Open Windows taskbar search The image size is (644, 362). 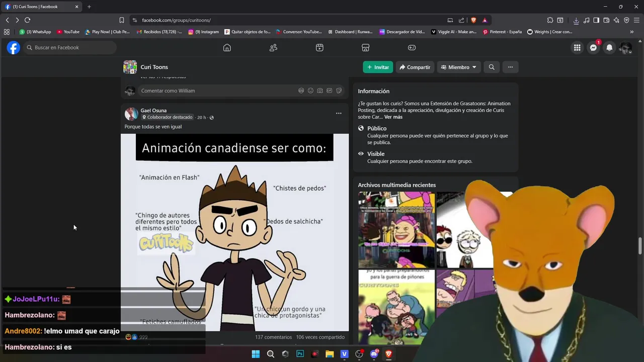click(271, 354)
